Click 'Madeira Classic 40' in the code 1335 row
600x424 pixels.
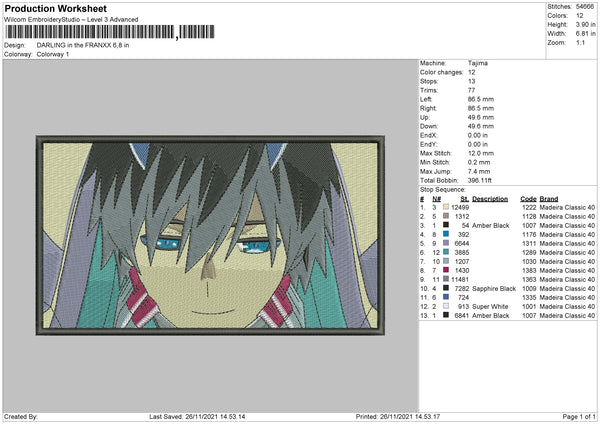(567, 297)
